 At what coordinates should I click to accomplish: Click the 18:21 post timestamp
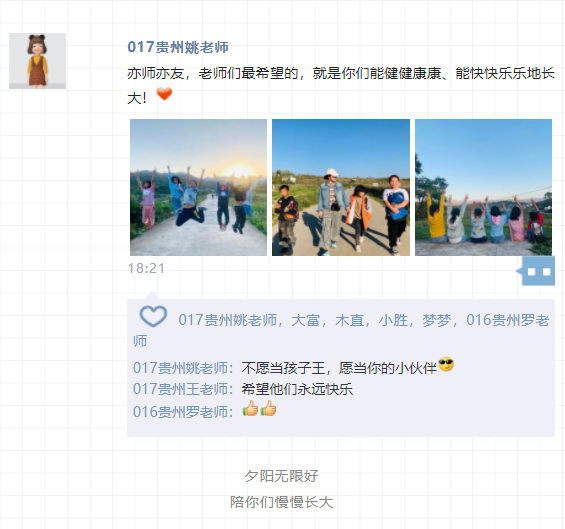point(146,268)
